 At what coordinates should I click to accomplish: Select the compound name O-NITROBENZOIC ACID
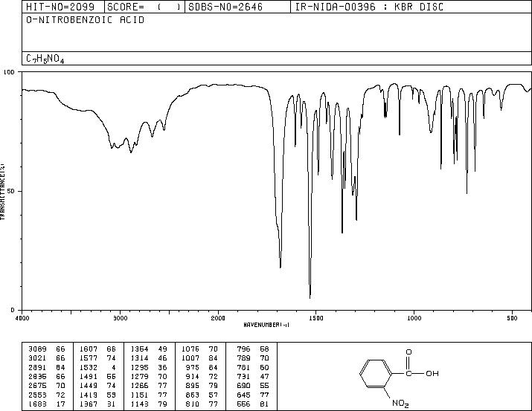(x=85, y=20)
